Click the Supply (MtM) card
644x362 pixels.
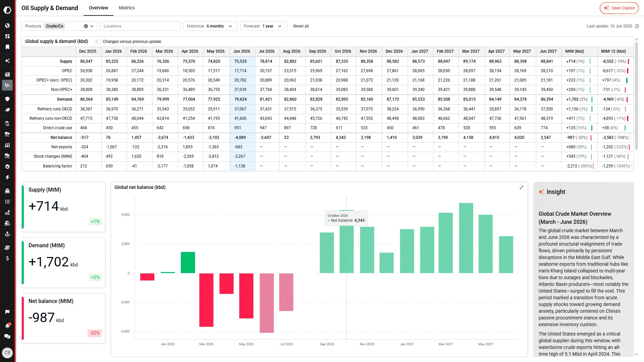coord(63,207)
